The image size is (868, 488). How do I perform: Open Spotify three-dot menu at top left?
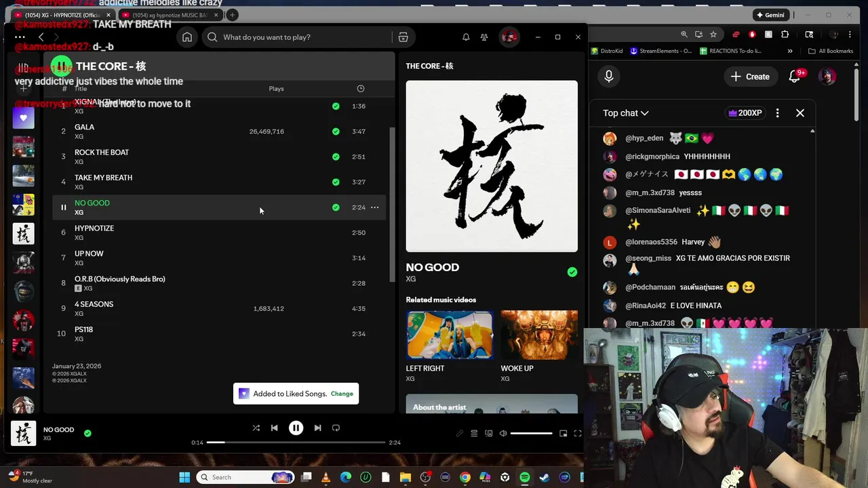coord(20,37)
